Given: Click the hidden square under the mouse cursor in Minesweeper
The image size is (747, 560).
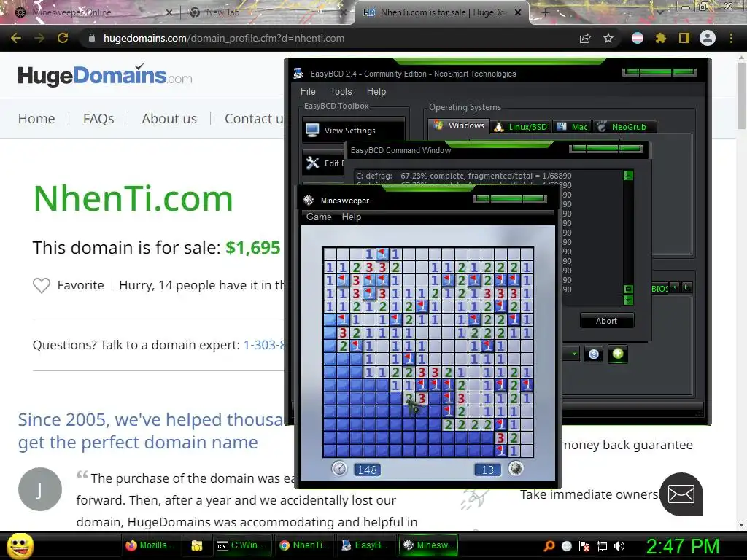Looking at the screenshot, I should click(x=409, y=411).
